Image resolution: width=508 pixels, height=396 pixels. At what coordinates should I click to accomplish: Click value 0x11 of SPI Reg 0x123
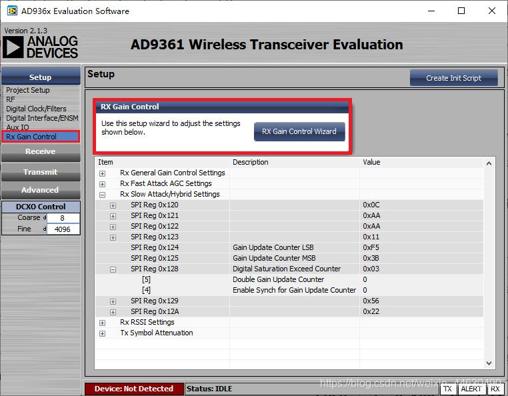click(371, 237)
